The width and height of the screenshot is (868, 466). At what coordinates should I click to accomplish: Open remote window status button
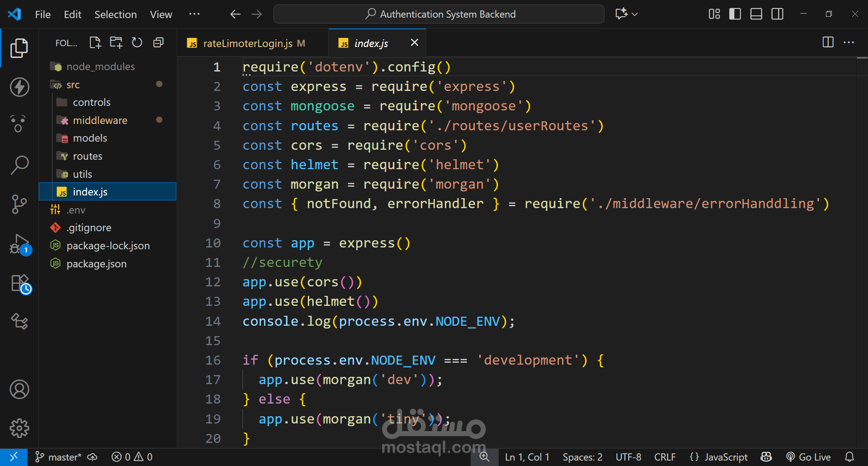point(14,457)
